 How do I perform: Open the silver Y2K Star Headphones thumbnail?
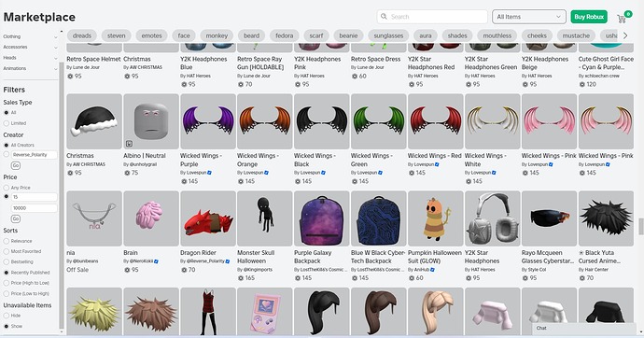[493, 218]
